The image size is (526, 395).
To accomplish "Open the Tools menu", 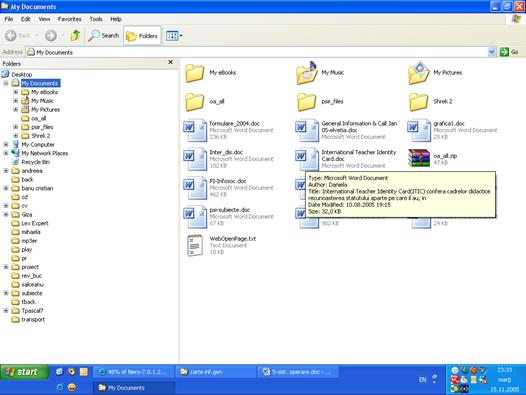I will tap(96, 19).
